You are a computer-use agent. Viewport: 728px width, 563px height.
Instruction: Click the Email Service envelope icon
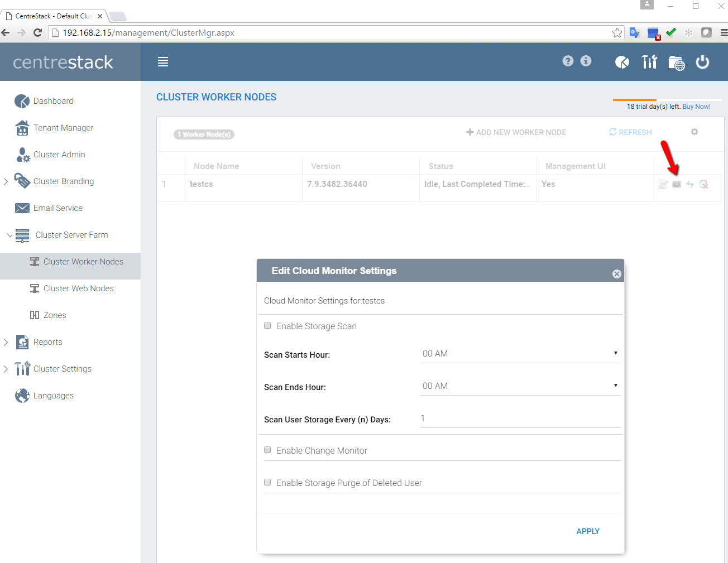point(22,208)
